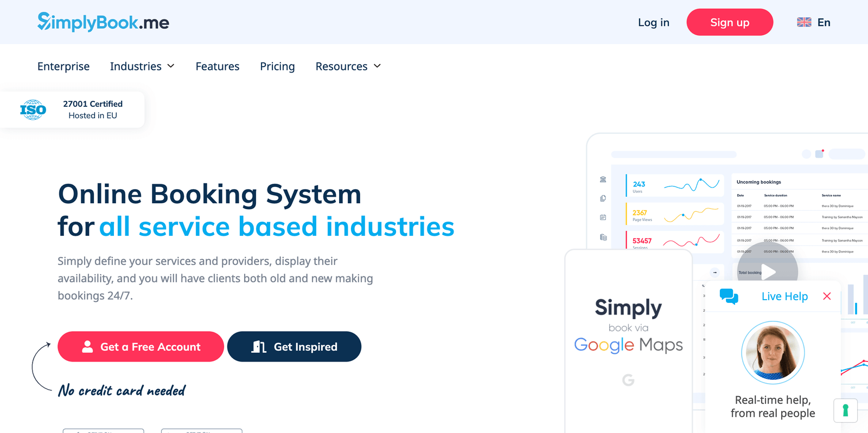Click the user icon in Get a Free Account
This screenshot has height=433, width=868.
click(x=87, y=347)
